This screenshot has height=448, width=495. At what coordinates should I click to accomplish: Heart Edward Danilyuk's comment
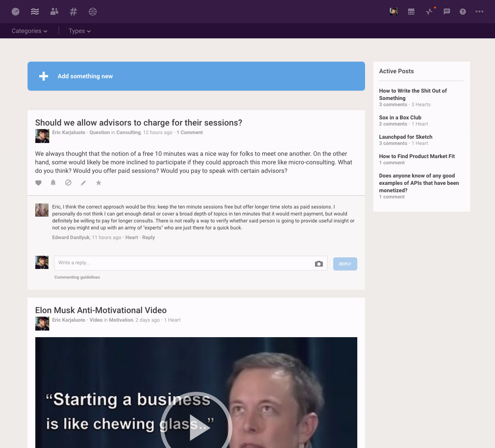point(132,238)
